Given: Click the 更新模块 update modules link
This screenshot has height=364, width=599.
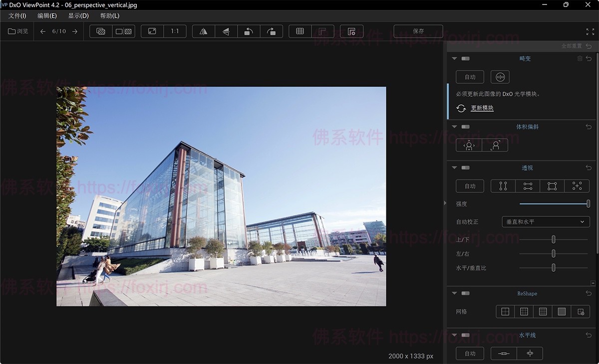Looking at the screenshot, I should tap(482, 108).
